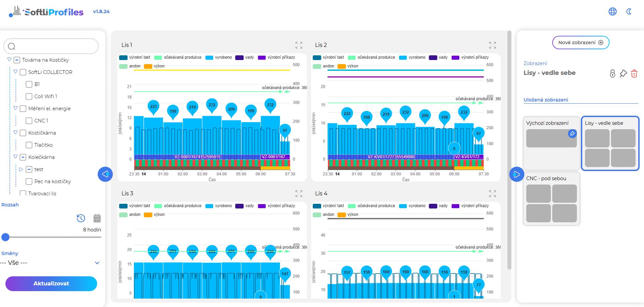Screen dimensions: 644x307
Task: Toggle the Kolečkárna checkbox
Action: coord(23,157)
